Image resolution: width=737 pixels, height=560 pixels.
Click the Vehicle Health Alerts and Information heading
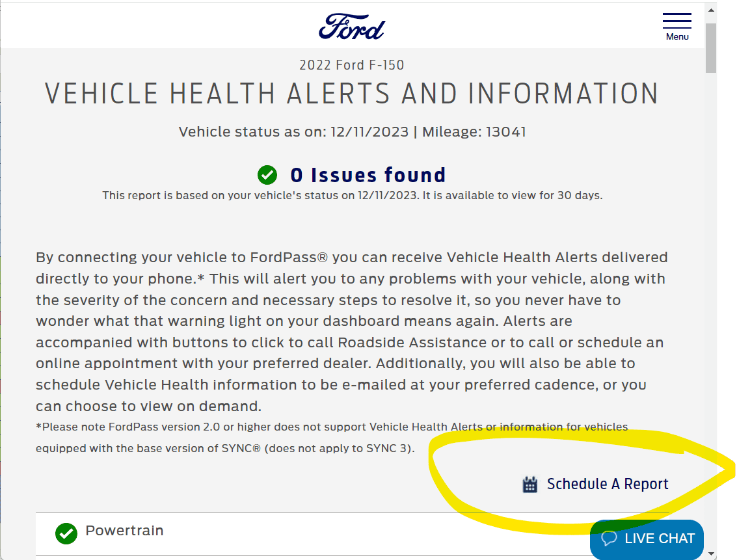tap(352, 94)
